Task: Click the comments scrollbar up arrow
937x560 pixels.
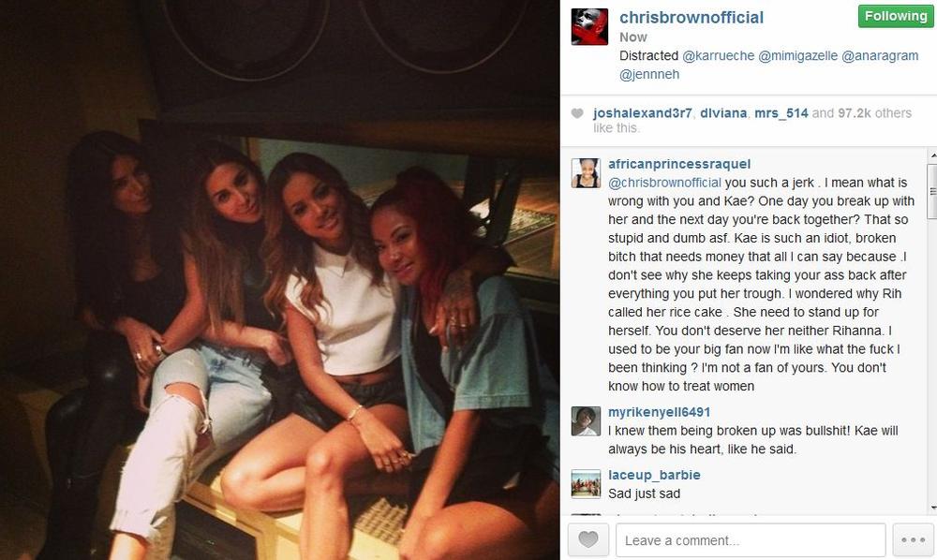Action: 932,155
